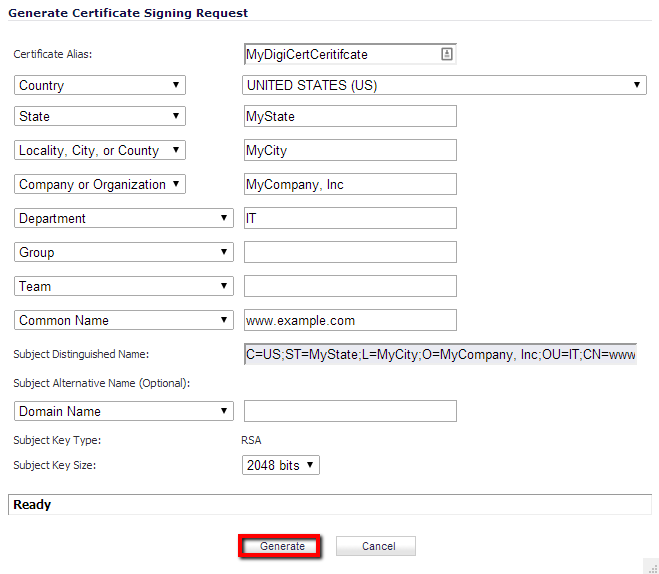659x574 pixels.
Task: Open the Locality, City, or County dropdown
Action: coord(100,151)
